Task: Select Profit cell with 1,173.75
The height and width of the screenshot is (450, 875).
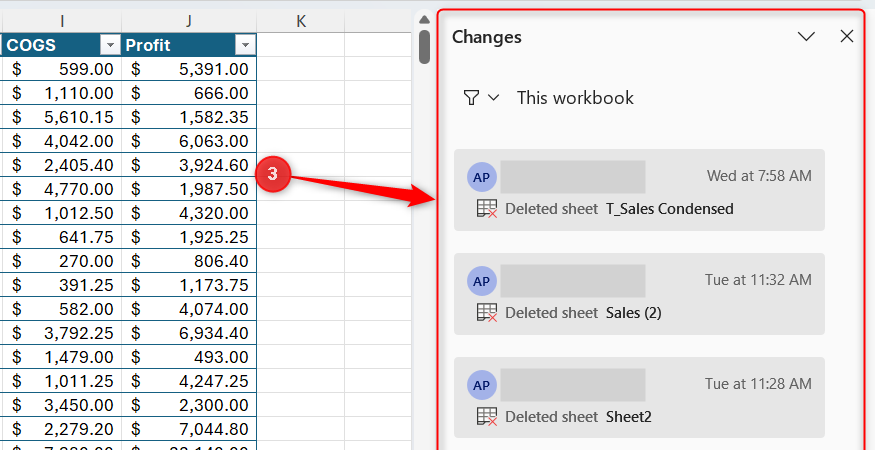Action: [x=189, y=285]
